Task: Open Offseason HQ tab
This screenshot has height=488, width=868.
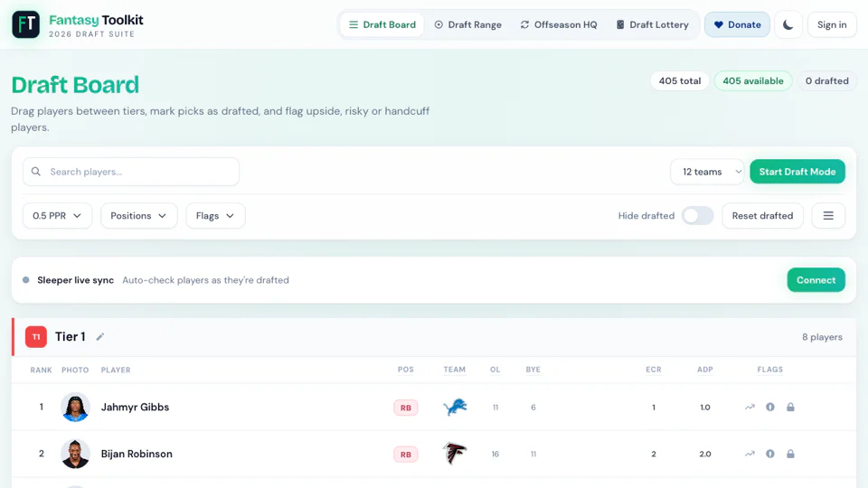Action: (x=559, y=24)
